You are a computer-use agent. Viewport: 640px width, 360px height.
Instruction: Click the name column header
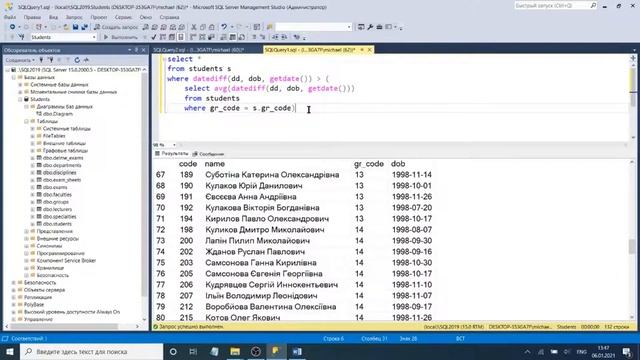point(215,164)
